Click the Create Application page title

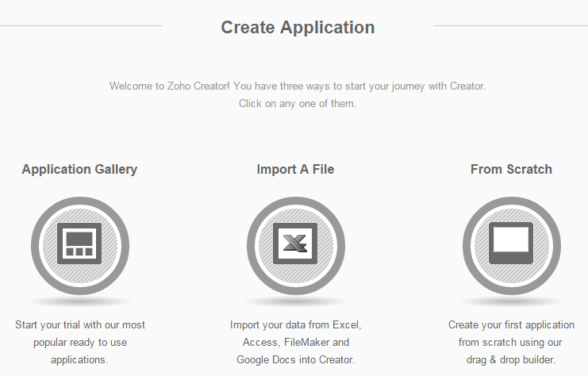[x=298, y=27]
